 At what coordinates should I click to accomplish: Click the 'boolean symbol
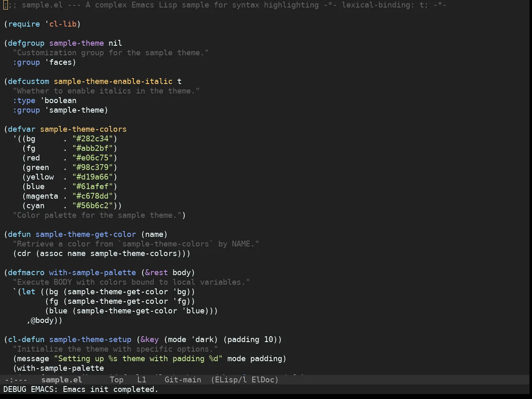coord(58,101)
